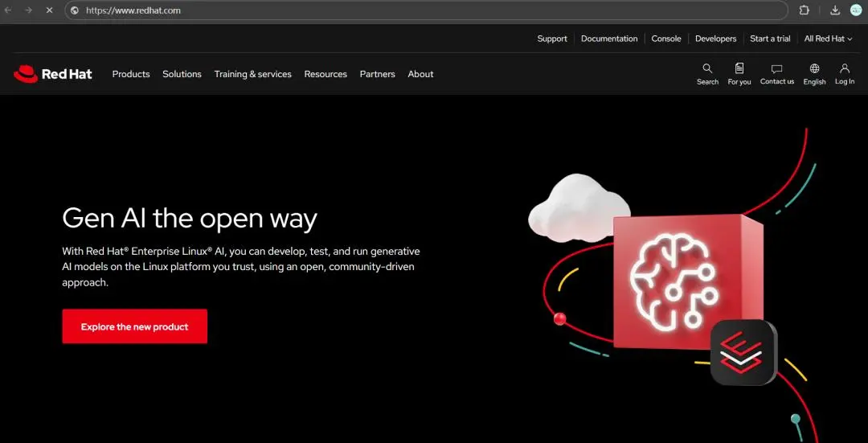Click the Explore the new product button
This screenshot has width=868, height=443.
(134, 326)
